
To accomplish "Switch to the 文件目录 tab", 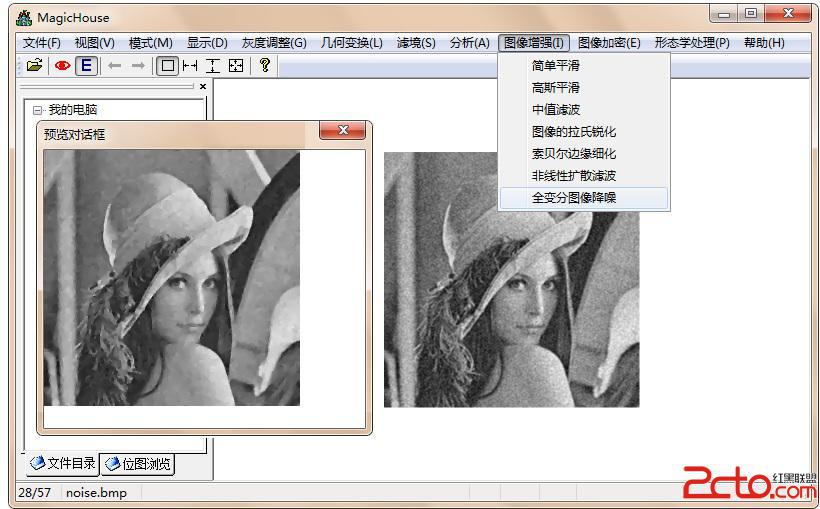I will tap(63, 463).
